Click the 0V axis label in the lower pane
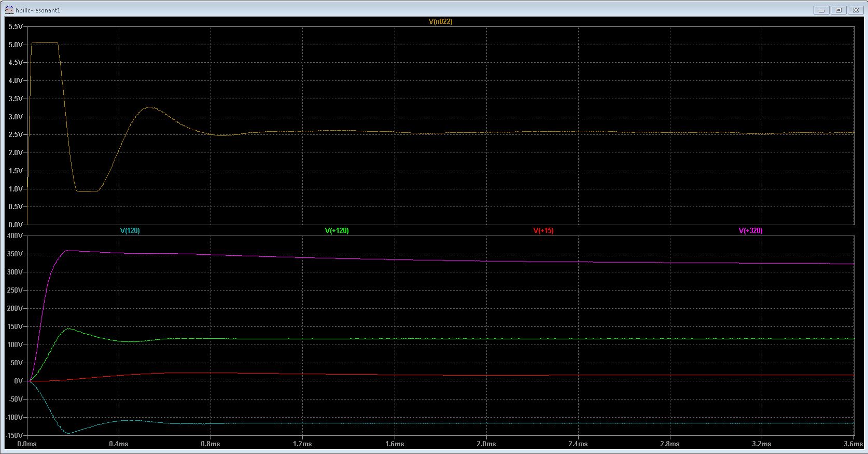Screen dimensions: 868x454 (19, 381)
